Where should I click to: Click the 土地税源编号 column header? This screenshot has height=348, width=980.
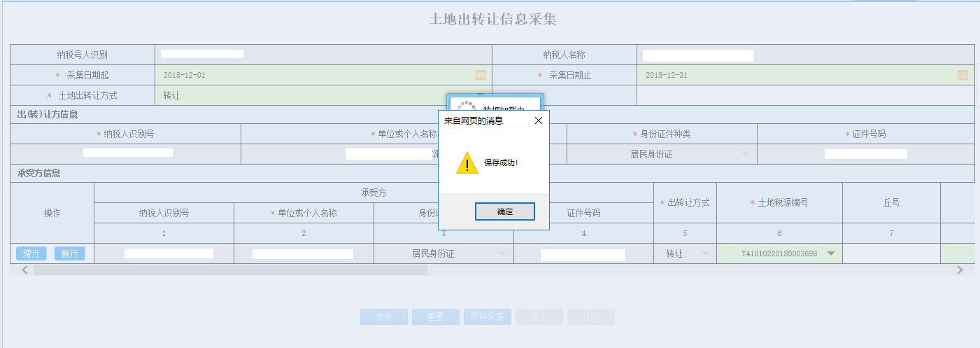click(x=779, y=203)
